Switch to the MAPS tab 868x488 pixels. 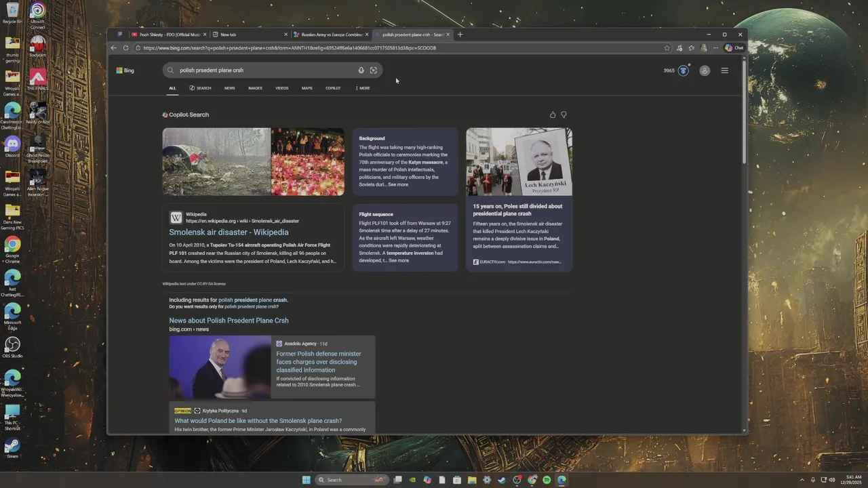point(307,88)
